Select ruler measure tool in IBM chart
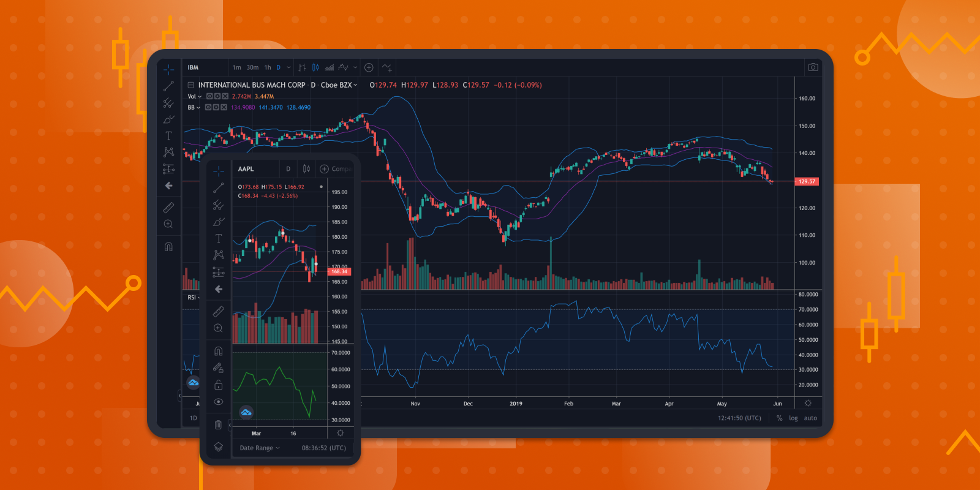The width and height of the screenshot is (980, 490). click(x=168, y=208)
